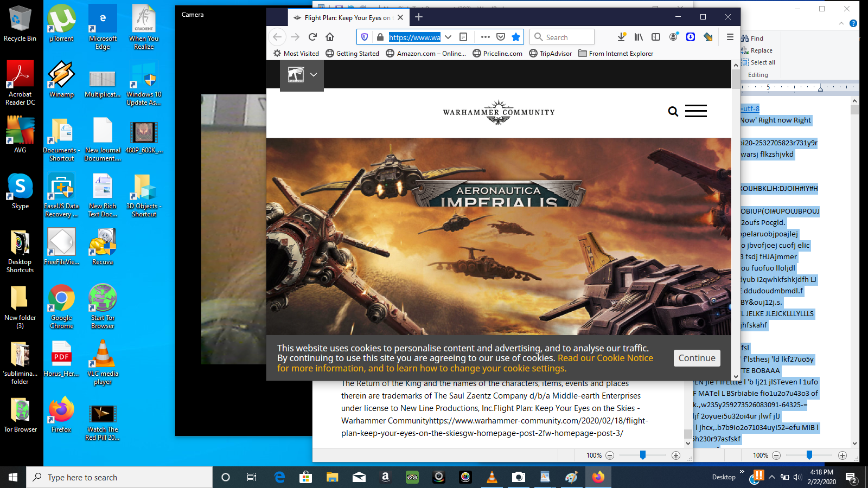This screenshot has width=868, height=488.
Task: Zoom out in the left document window
Action: coord(610,455)
